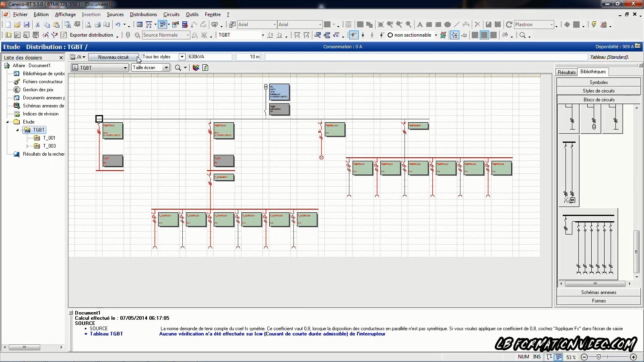Screen dimensions: 644x362
Task: Click the -Qi labeling icon
Action: click(x=464, y=35)
